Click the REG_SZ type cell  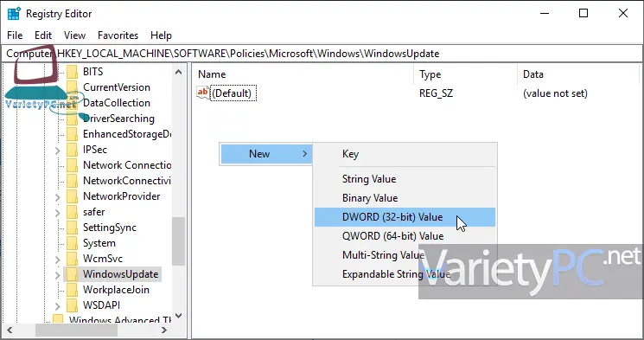[x=436, y=93]
